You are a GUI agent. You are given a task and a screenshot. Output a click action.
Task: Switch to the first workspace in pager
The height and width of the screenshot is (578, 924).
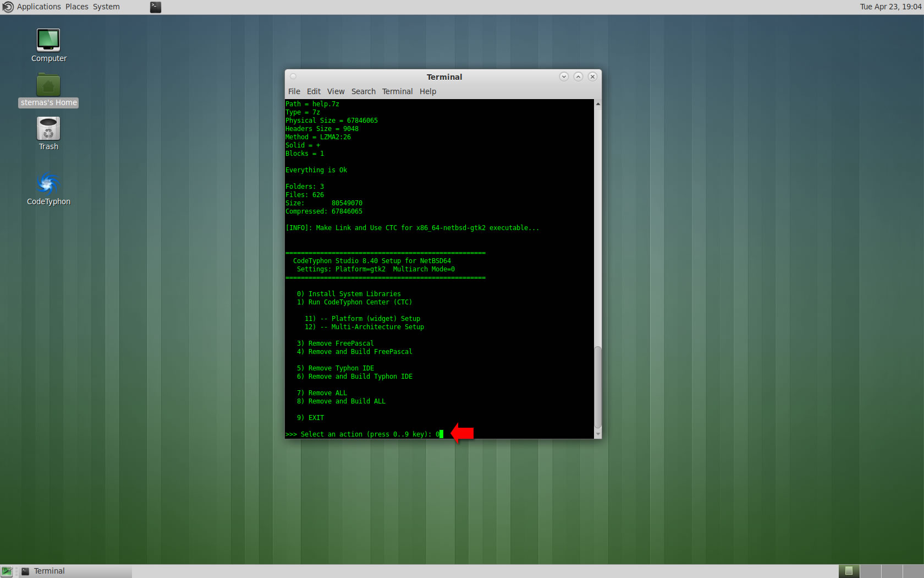pyautogui.click(x=849, y=571)
